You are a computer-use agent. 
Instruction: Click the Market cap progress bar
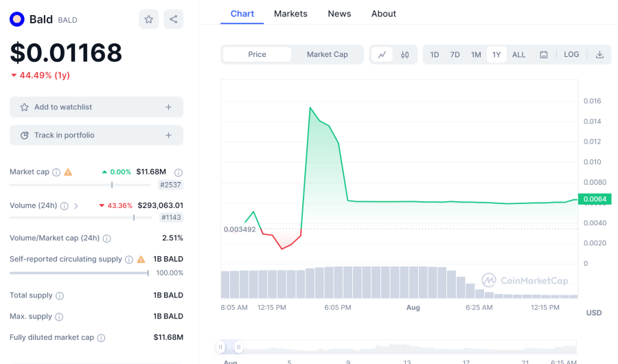80,185
